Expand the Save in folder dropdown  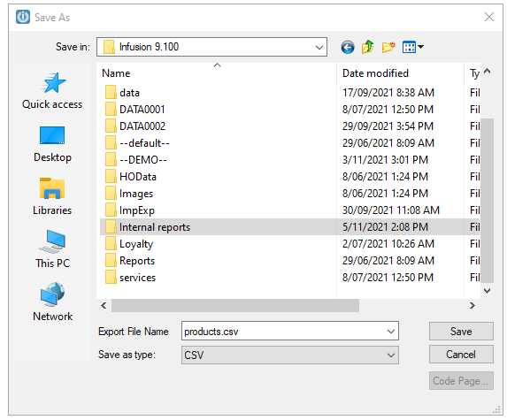pyautogui.click(x=319, y=48)
